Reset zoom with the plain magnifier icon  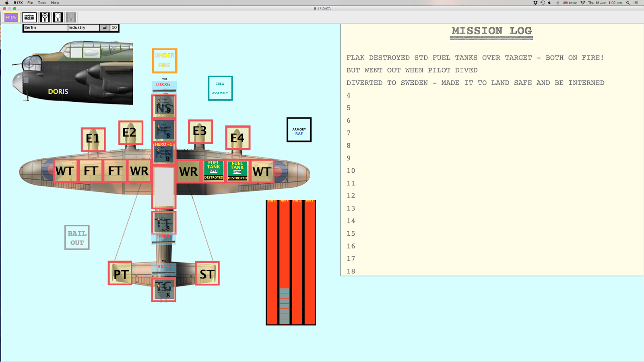[x=58, y=17]
